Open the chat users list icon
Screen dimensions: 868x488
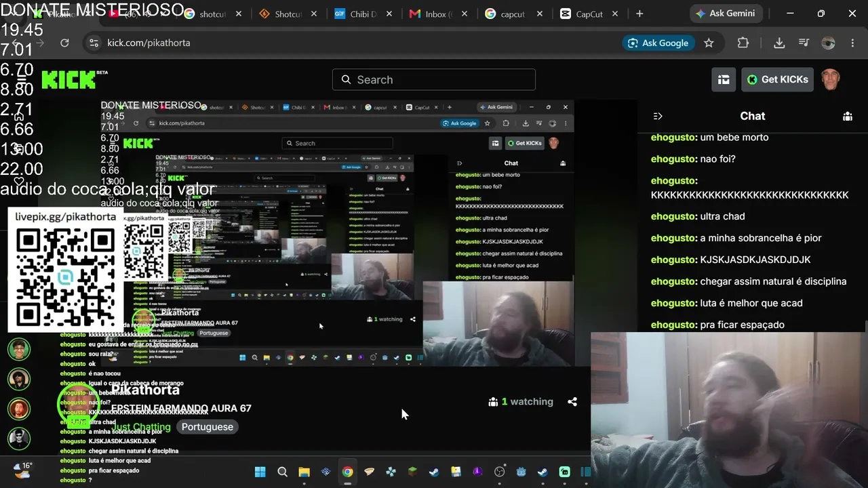(848, 116)
